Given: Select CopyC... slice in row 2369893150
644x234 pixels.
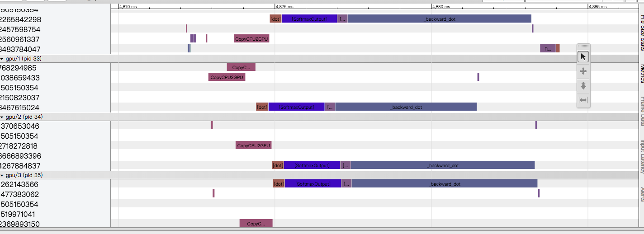Looking at the screenshot, I should click(x=256, y=223).
